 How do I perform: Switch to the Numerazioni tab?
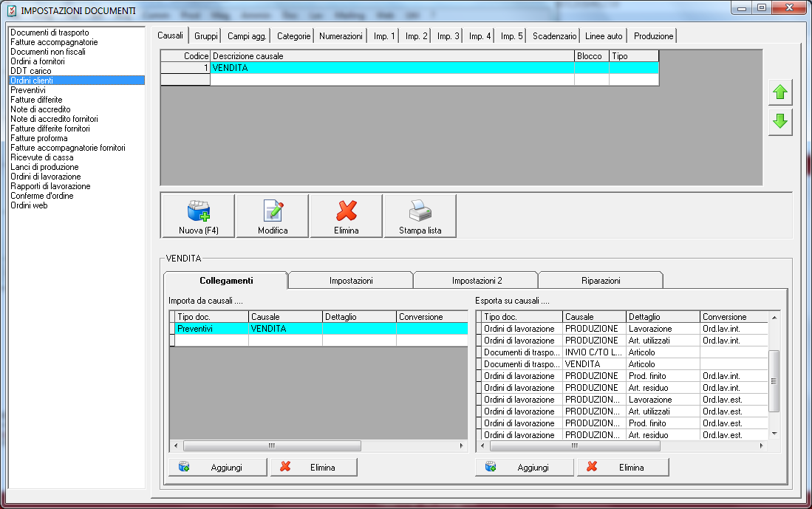click(341, 35)
